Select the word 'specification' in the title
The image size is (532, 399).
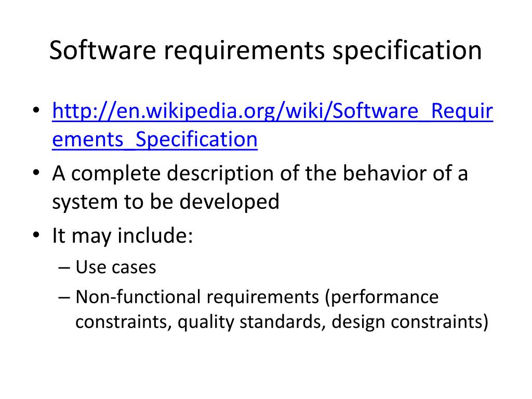pyautogui.click(x=407, y=51)
